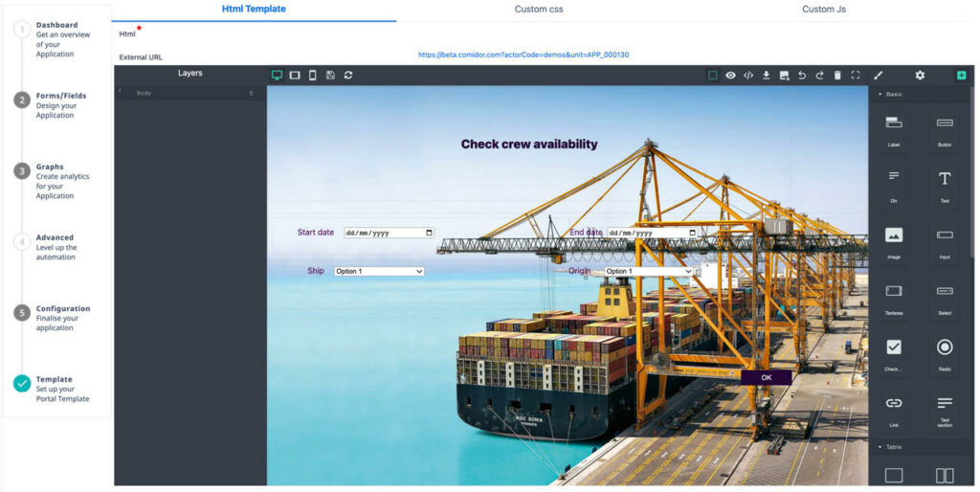The height and width of the screenshot is (492, 980).
Task: Click the Start date input field
Action: (x=389, y=233)
